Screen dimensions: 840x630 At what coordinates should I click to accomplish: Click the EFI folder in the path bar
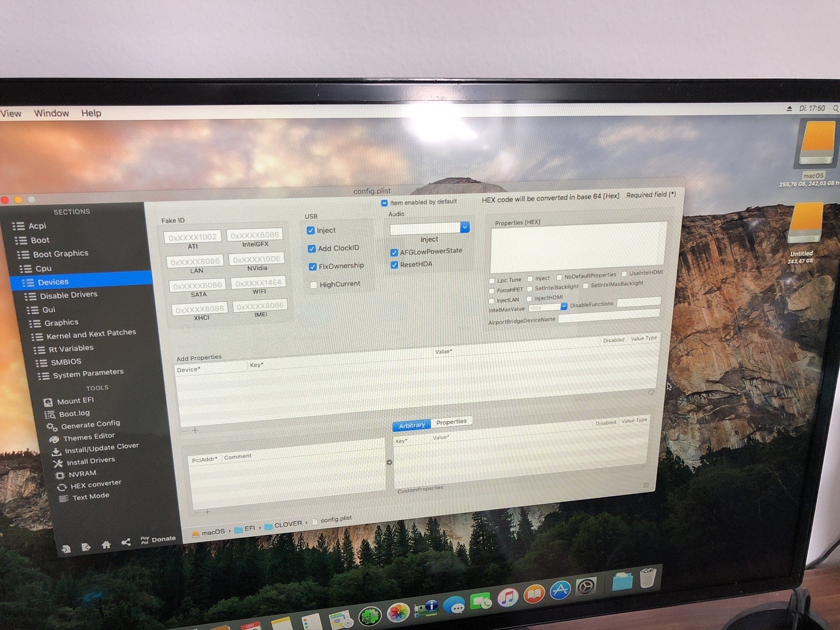245,529
